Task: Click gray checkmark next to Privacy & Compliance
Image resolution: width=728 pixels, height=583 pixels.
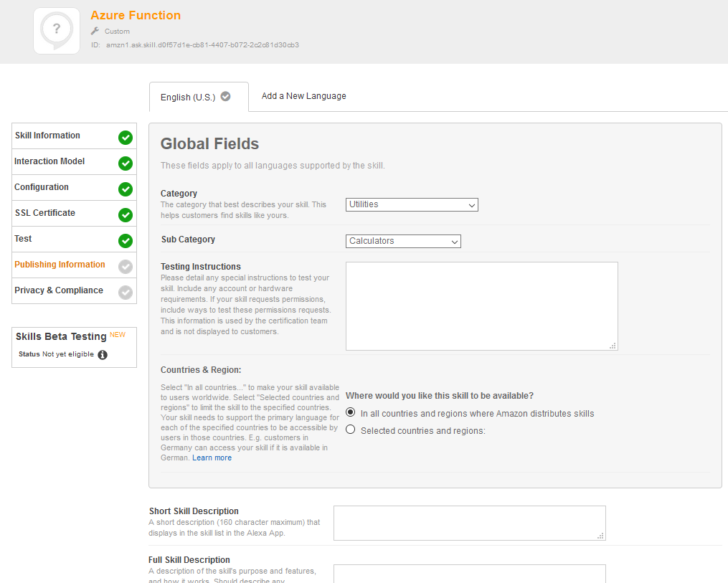Action: coord(126,293)
